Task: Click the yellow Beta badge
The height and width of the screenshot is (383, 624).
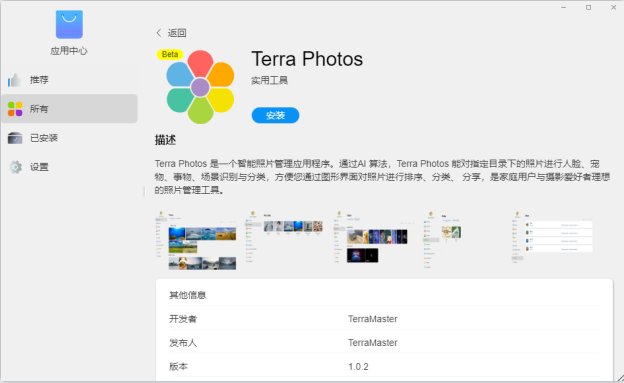Action: [170, 54]
